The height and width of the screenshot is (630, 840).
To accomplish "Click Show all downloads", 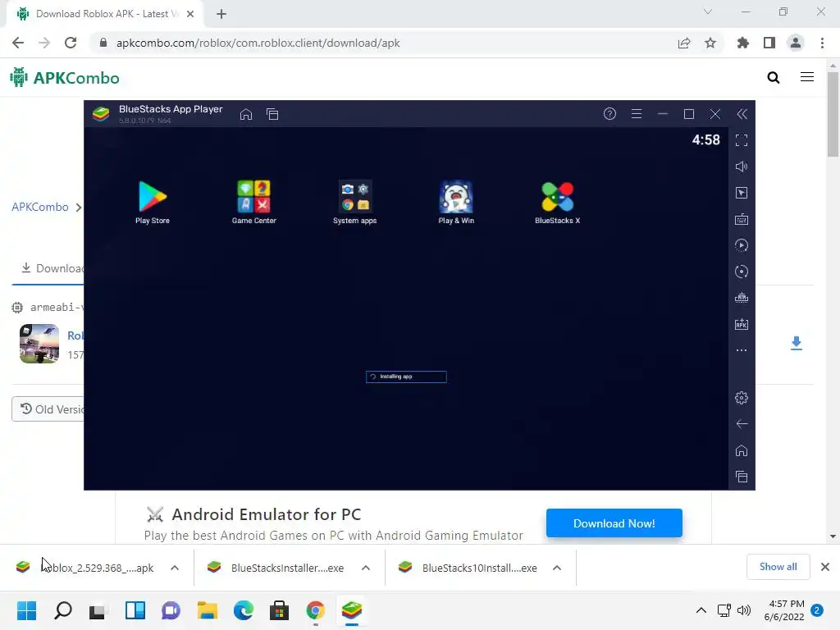I will 778,567.
